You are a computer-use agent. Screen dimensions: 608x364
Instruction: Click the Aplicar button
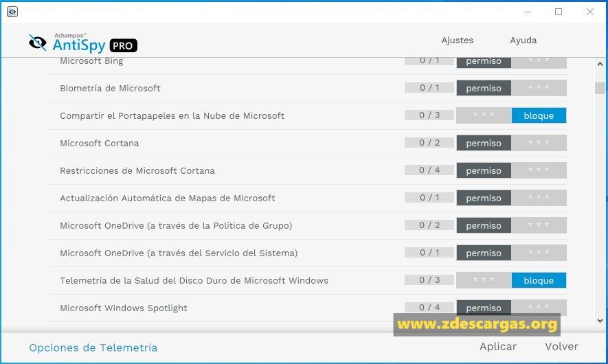coord(498,347)
